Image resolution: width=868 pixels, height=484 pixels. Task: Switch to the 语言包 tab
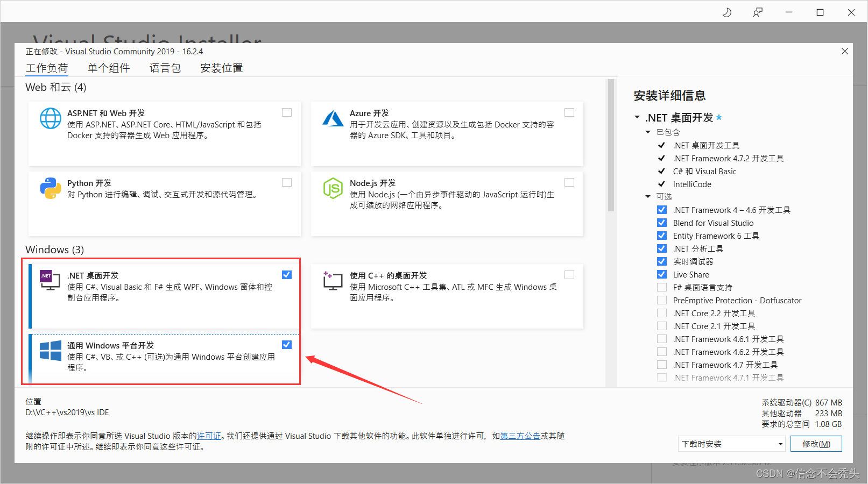[x=165, y=68]
